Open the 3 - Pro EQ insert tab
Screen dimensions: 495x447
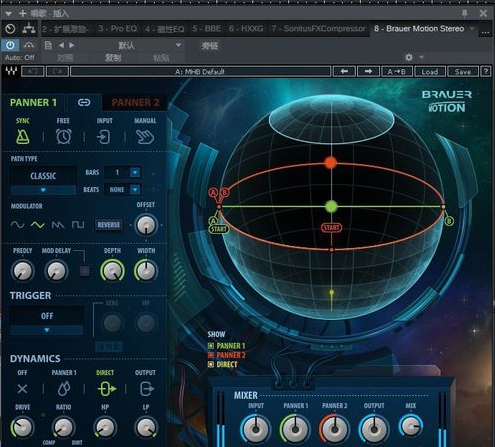pyautogui.click(x=118, y=29)
